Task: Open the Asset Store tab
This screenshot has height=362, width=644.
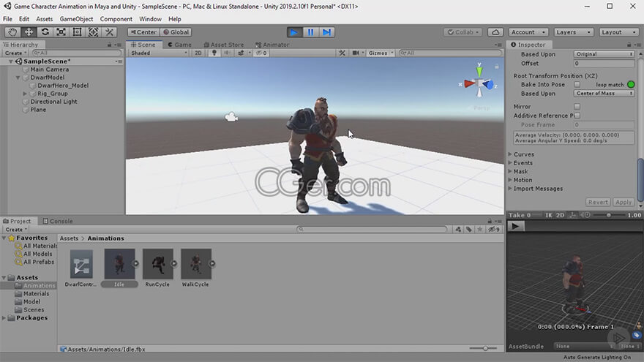Action: point(224,45)
